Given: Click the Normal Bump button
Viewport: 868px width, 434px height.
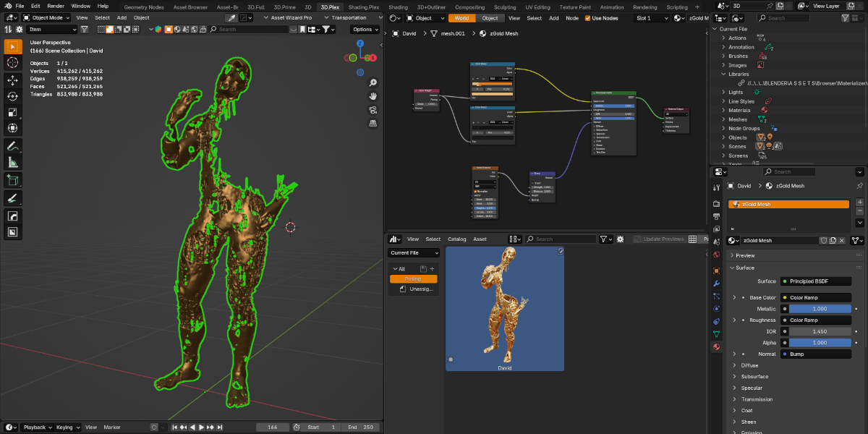Looking at the screenshot, I should click(816, 354).
